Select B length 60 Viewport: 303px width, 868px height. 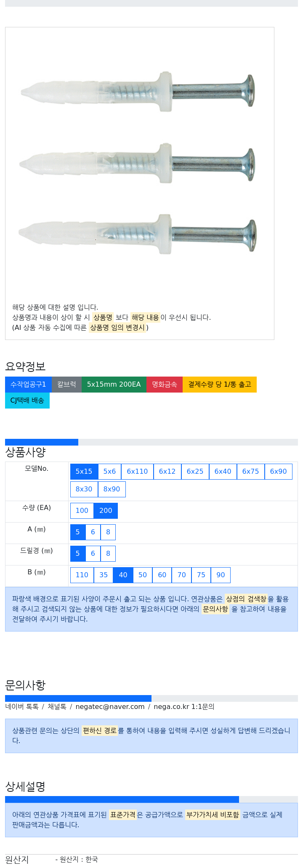(162, 575)
